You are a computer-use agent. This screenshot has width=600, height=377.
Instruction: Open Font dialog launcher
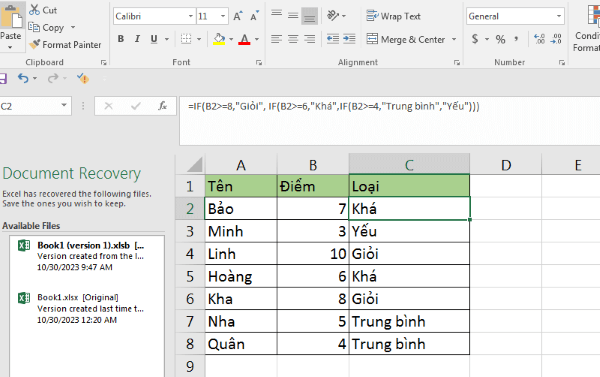click(259, 63)
